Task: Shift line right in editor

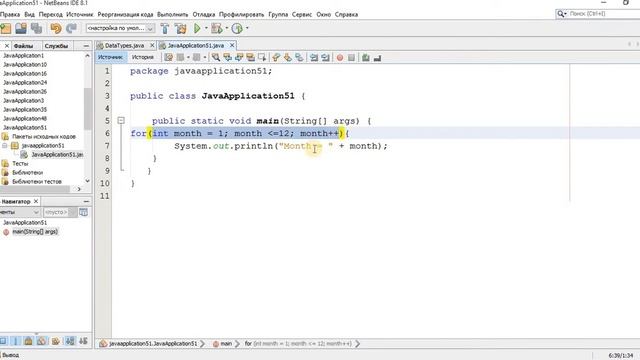Action: (x=325, y=58)
